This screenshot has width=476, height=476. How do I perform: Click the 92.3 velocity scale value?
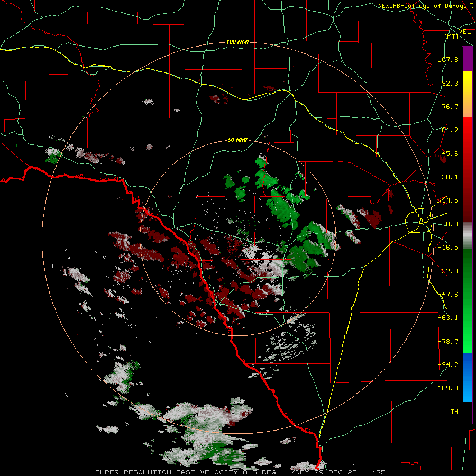point(450,83)
